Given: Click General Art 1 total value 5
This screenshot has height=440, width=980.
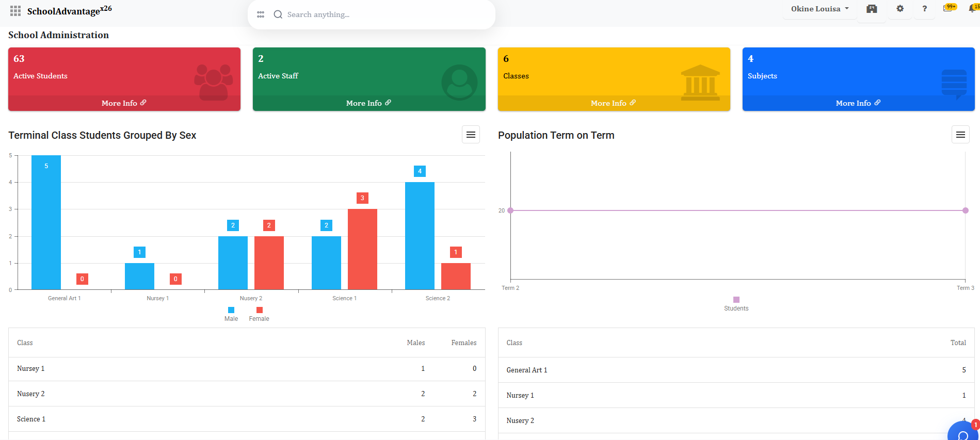Looking at the screenshot, I should tap(964, 370).
